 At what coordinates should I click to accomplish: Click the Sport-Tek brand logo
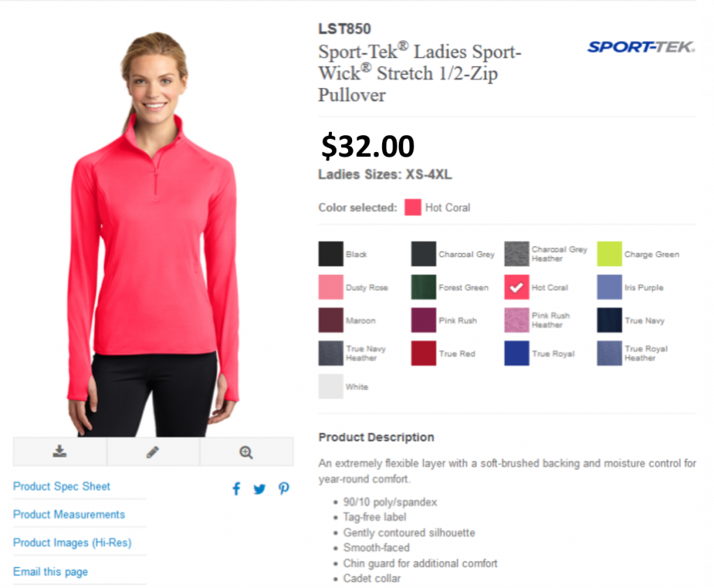tap(641, 47)
